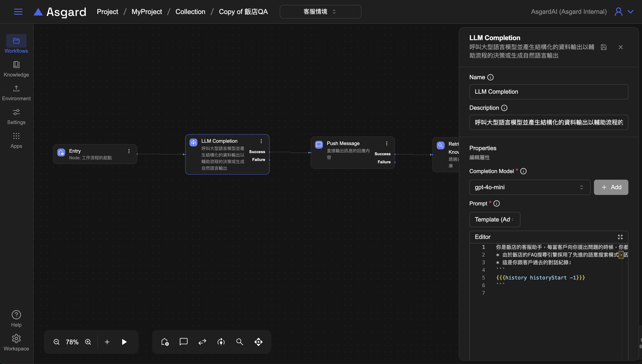Add a Push Message node from the bottom toolbar
This screenshot has height=364, width=642.
[184, 342]
